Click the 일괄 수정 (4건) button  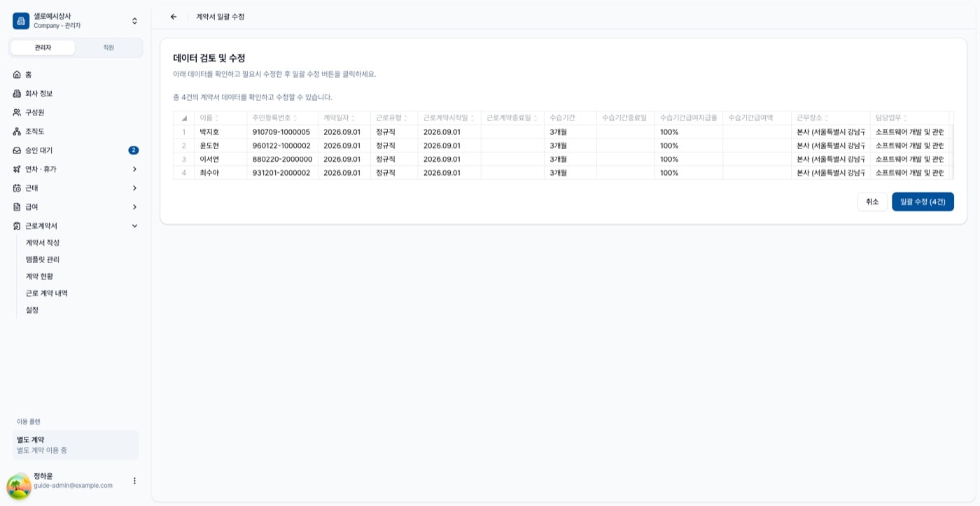(x=923, y=202)
